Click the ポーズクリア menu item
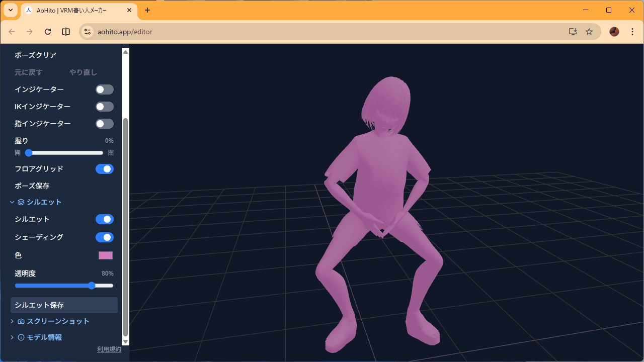Screen dimensions: 644x362 (36, 55)
